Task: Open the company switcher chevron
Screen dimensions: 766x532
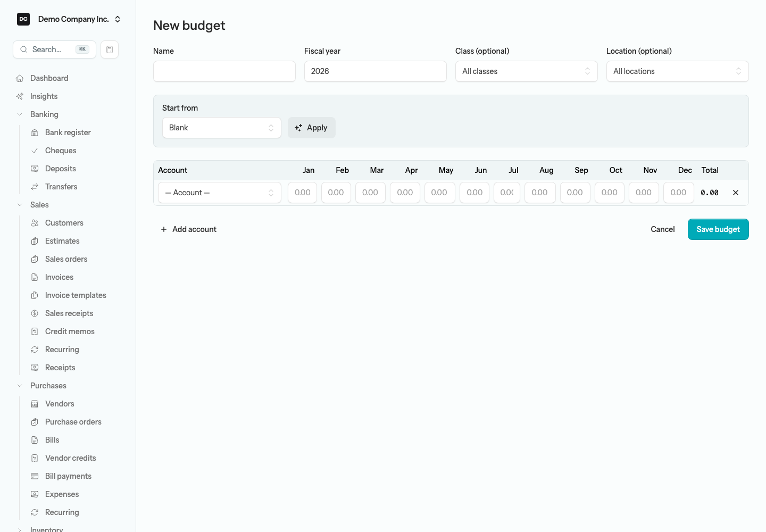Action: point(118,19)
